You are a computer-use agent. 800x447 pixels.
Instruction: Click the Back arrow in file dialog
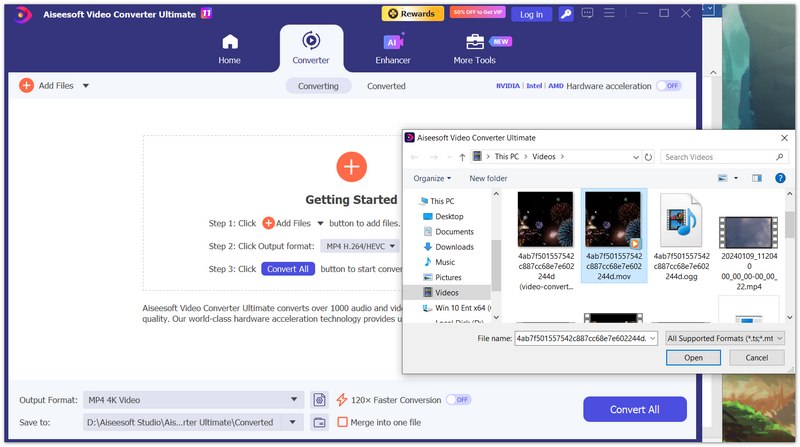(415, 157)
